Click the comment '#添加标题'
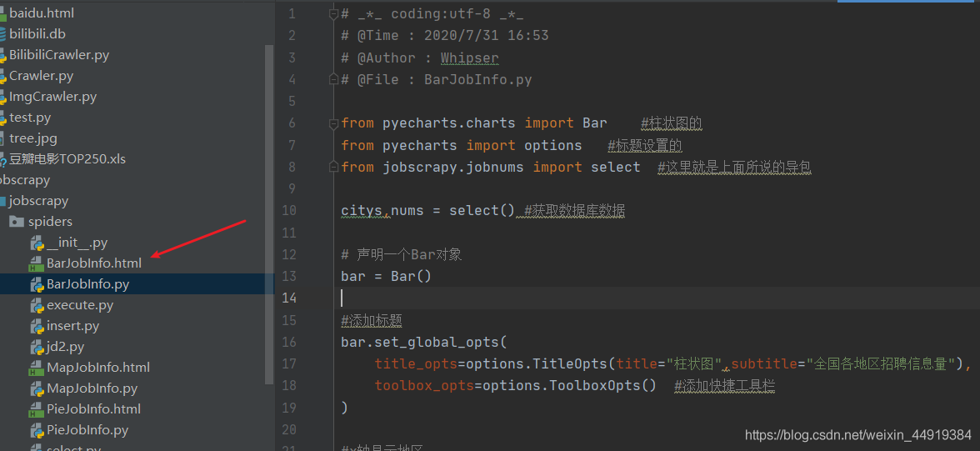 (372, 321)
